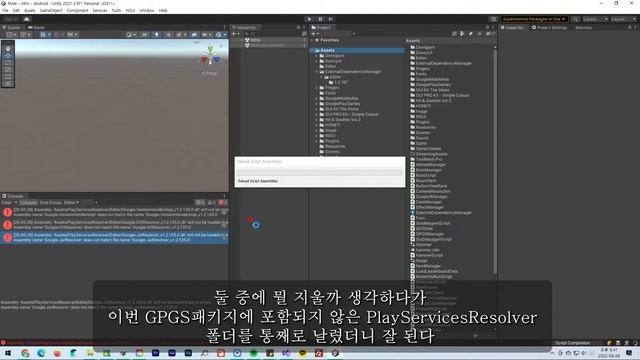Select the Inspector tab

(512, 27)
